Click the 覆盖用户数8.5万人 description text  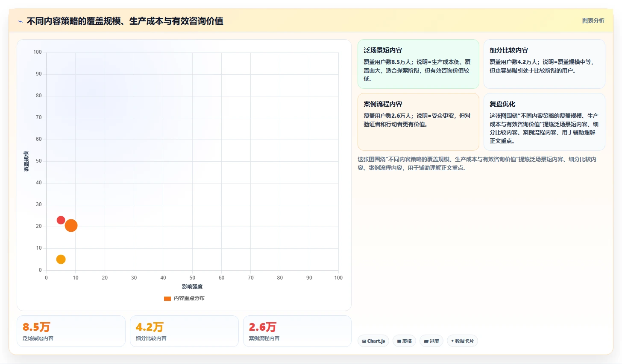point(417,70)
